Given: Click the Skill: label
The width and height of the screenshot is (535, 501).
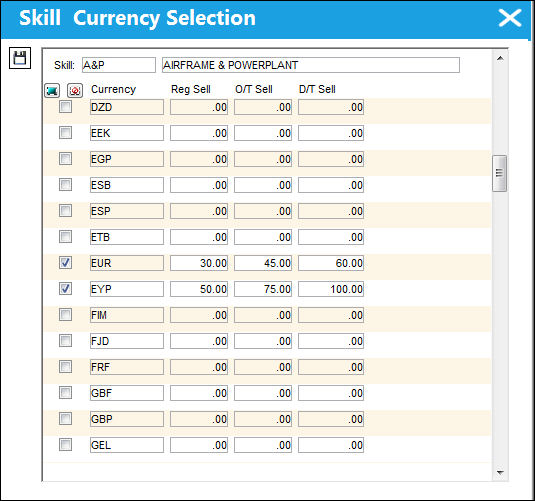Looking at the screenshot, I should [64, 65].
